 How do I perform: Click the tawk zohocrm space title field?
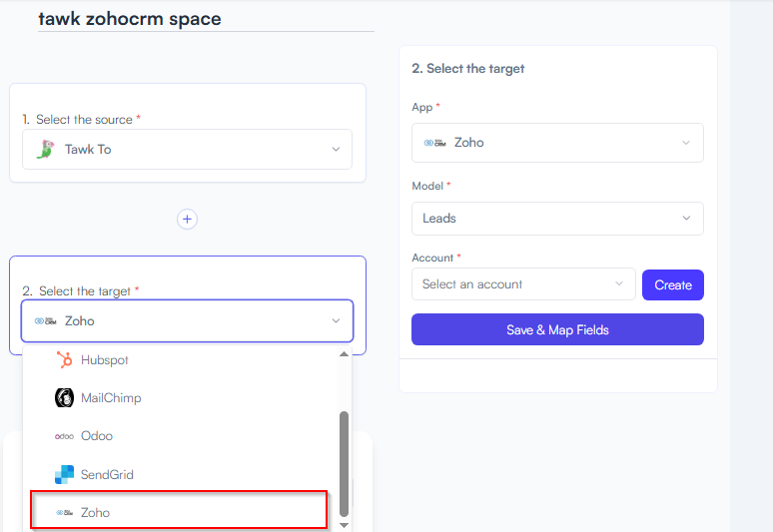(206, 20)
